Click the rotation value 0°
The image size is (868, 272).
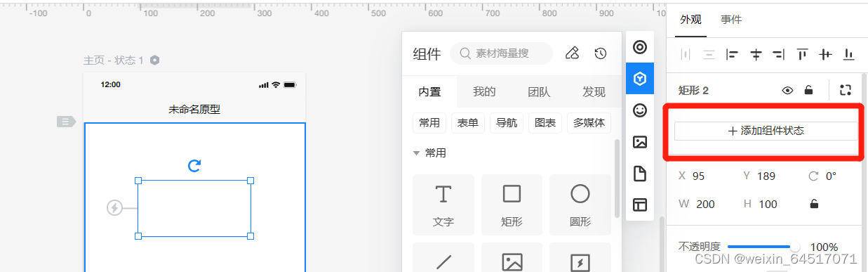[831, 176]
